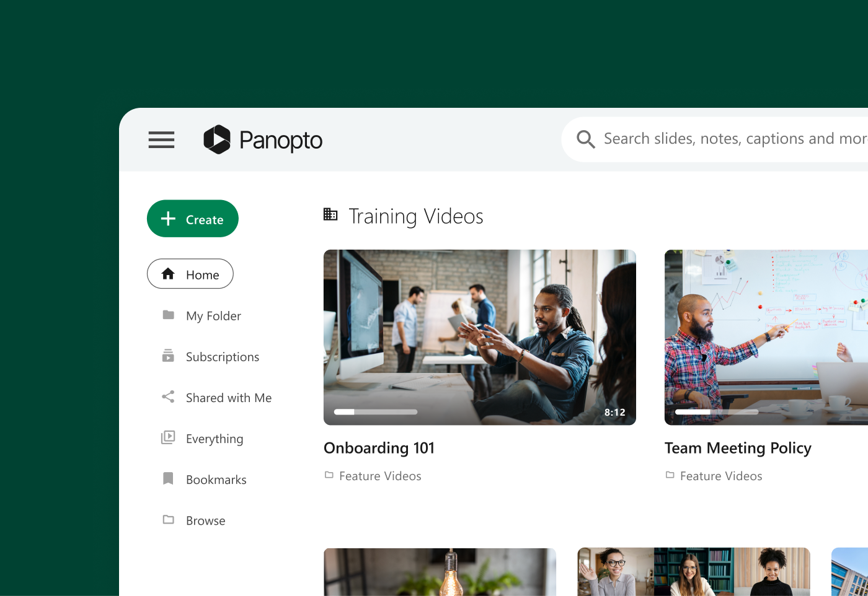The image size is (868, 596).
Task: Click the My Folder icon
Action: (x=168, y=315)
